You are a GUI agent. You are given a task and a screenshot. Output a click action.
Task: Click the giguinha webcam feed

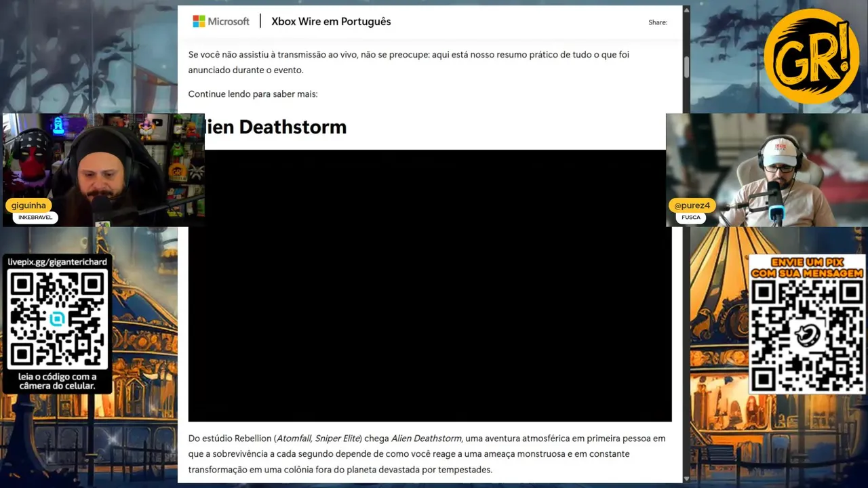[103, 169]
